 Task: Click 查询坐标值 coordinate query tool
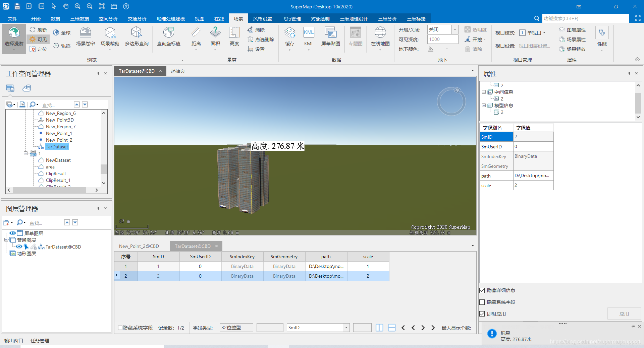pyautogui.click(x=168, y=37)
